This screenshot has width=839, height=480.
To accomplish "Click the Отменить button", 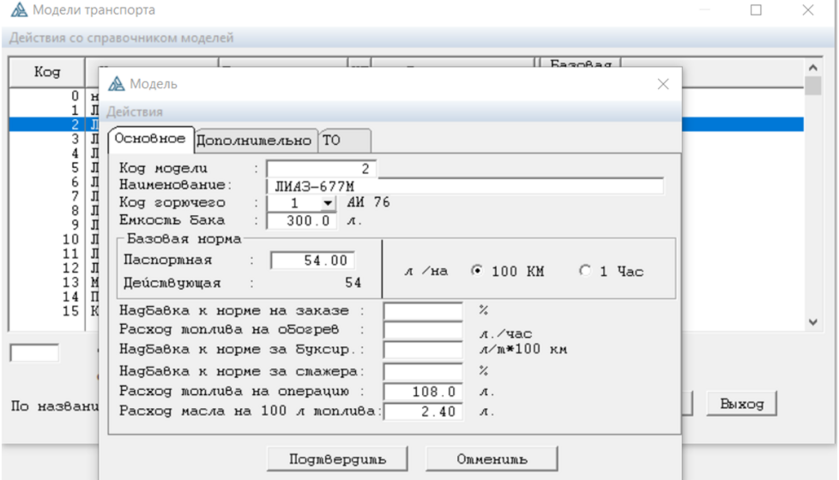I will (492, 459).
